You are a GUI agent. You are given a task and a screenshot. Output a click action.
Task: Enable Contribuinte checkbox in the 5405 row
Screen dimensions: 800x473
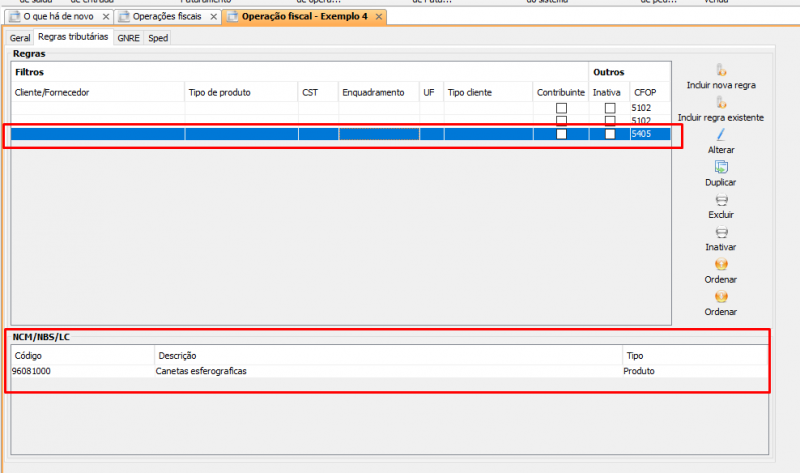coord(562,134)
